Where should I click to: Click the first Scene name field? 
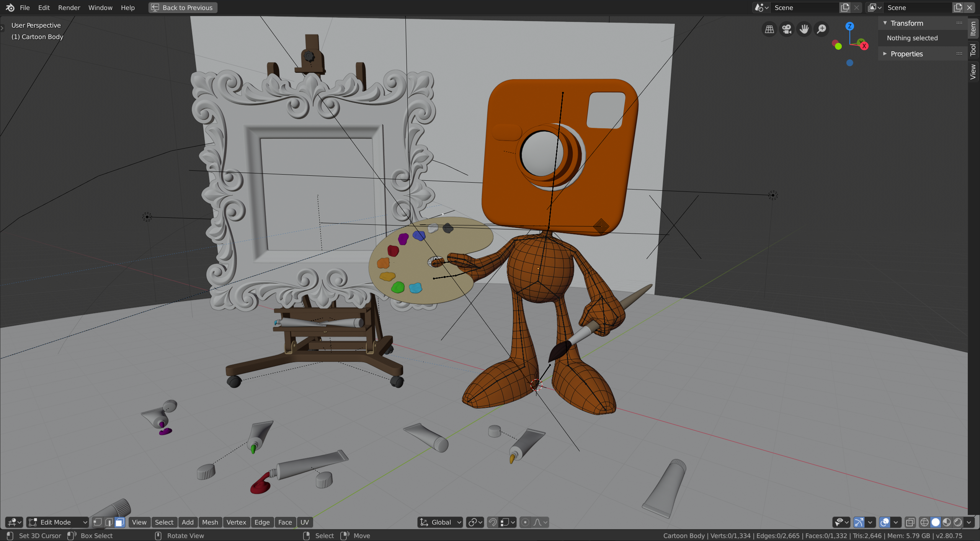pyautogui.click(x=804, y=8)
